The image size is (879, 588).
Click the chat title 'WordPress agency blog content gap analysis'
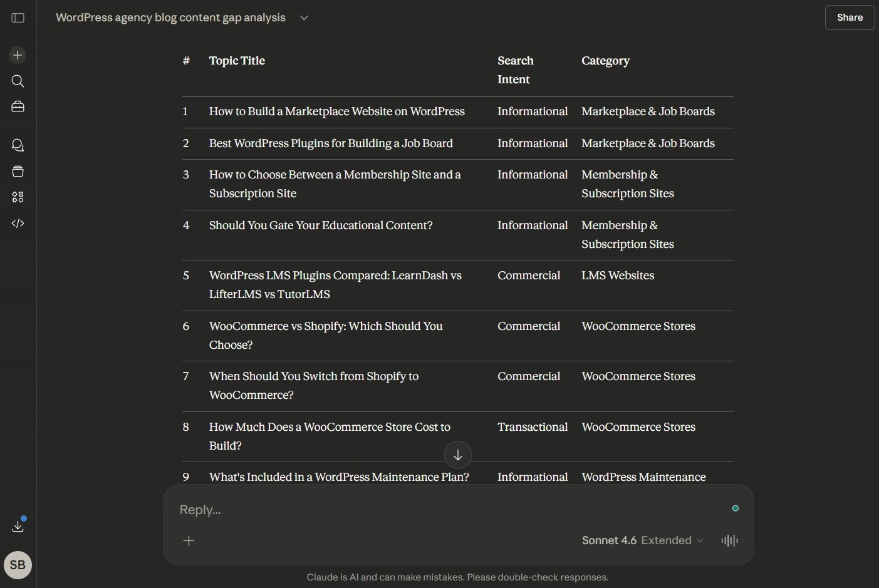(170, 18)
